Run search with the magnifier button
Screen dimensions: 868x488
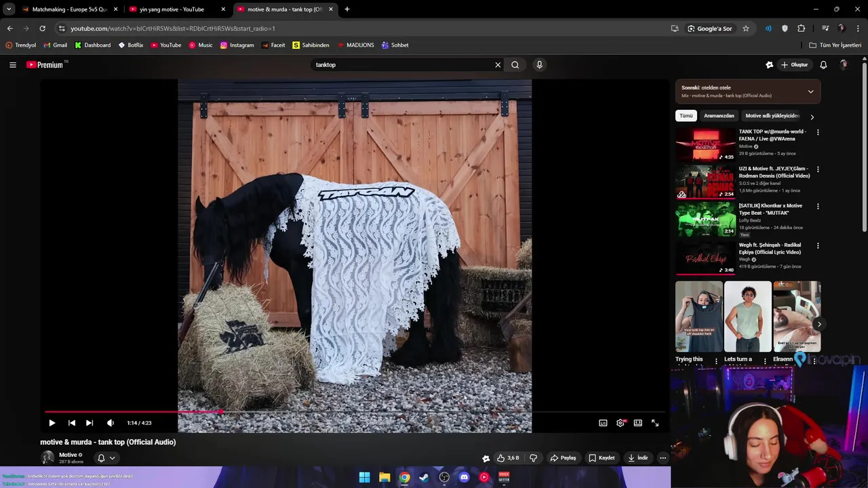click(515, 65)
